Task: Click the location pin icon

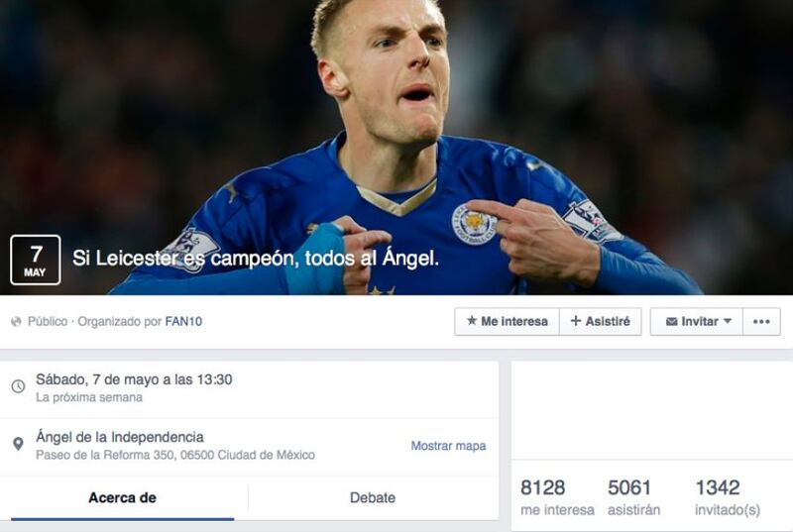Action: point(18,444)
